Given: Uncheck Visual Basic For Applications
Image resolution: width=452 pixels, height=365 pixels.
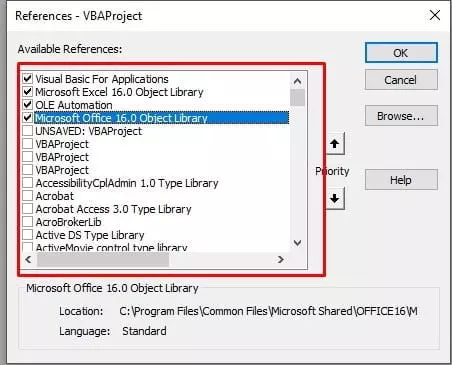Looking at the screenshot, I should coord(28,79).
